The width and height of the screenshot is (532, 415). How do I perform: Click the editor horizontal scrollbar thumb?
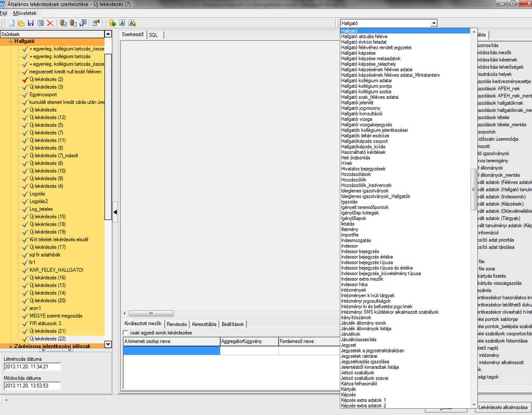[151, 314]
